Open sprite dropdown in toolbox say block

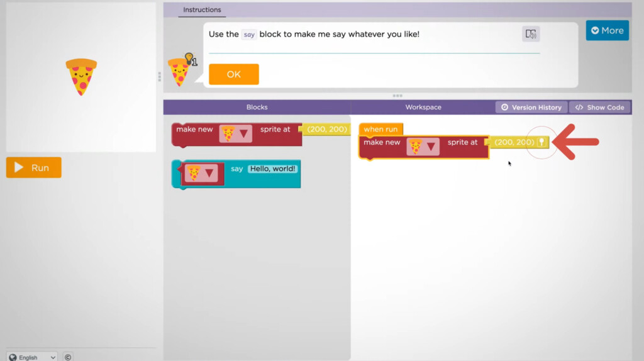pos(201,173)
